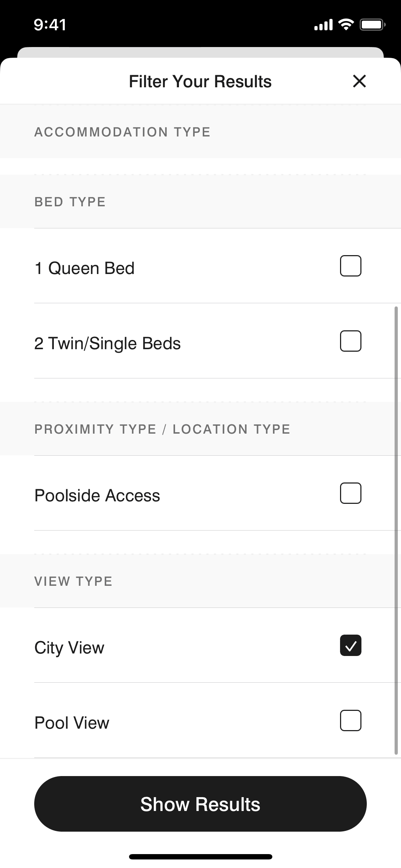Uncheck the City View checkbox
The image size is (401, 868).
click(x=350, y=645)
